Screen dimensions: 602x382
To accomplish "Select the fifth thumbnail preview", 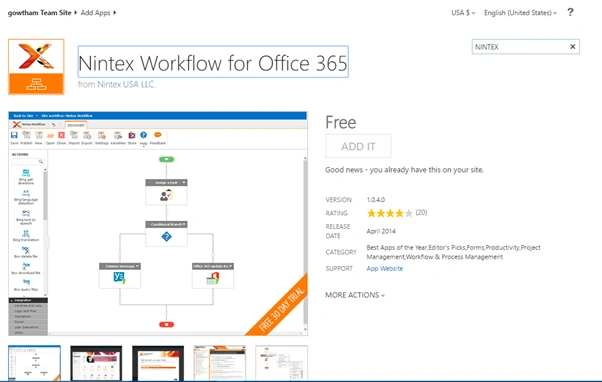I will 282,363.
